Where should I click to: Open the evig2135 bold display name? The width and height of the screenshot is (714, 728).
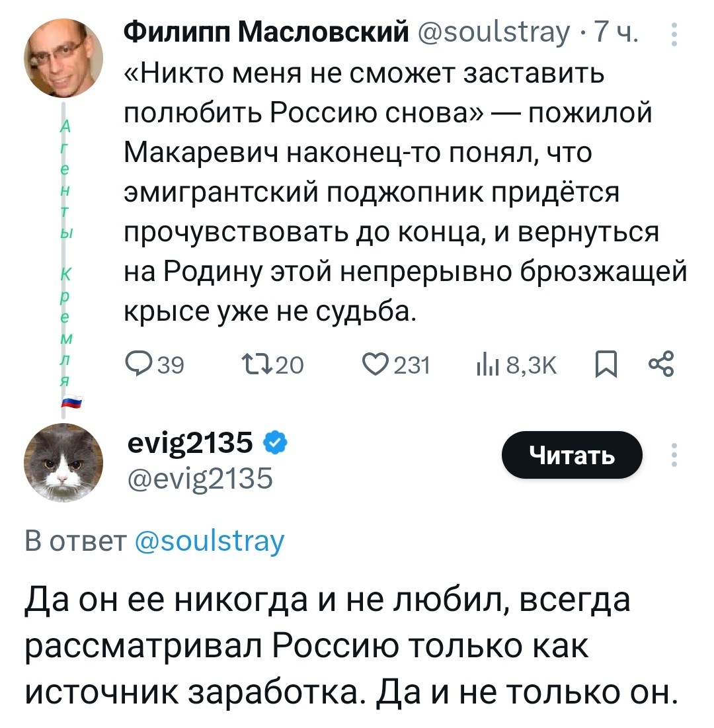point(190,443)
